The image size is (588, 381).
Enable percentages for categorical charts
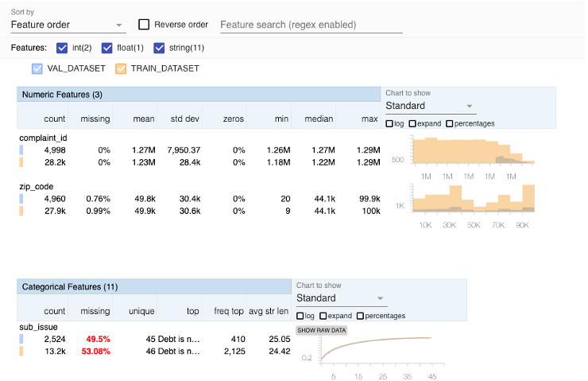360,316
